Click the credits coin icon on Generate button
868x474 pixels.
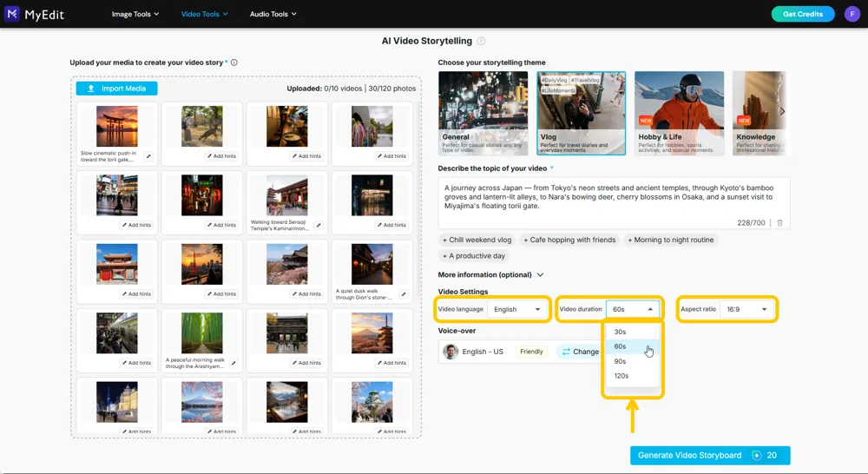click(x=756, y=455)
